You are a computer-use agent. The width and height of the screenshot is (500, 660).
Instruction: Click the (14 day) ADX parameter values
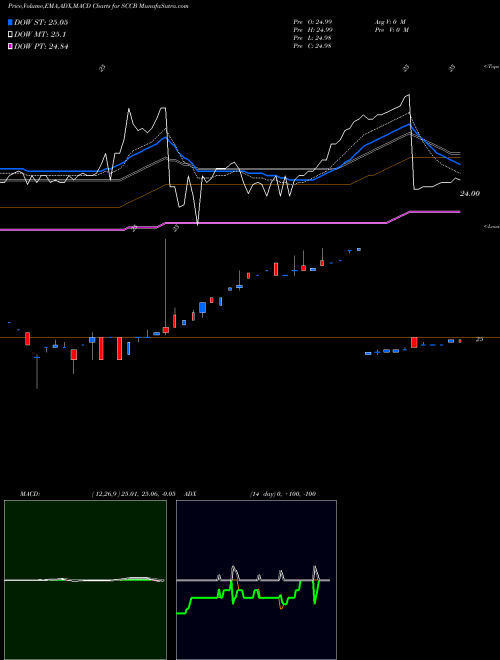click(283, 494)
